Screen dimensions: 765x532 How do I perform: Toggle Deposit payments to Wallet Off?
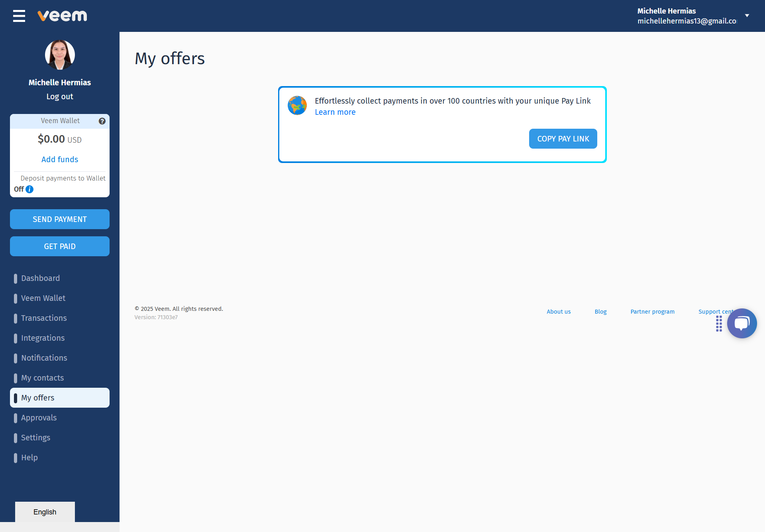pyautogui.click(x=19, y=189)
